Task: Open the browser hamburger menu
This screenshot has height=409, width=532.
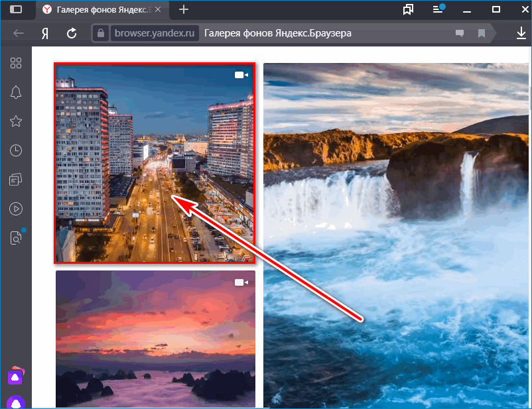Action: 438,9
